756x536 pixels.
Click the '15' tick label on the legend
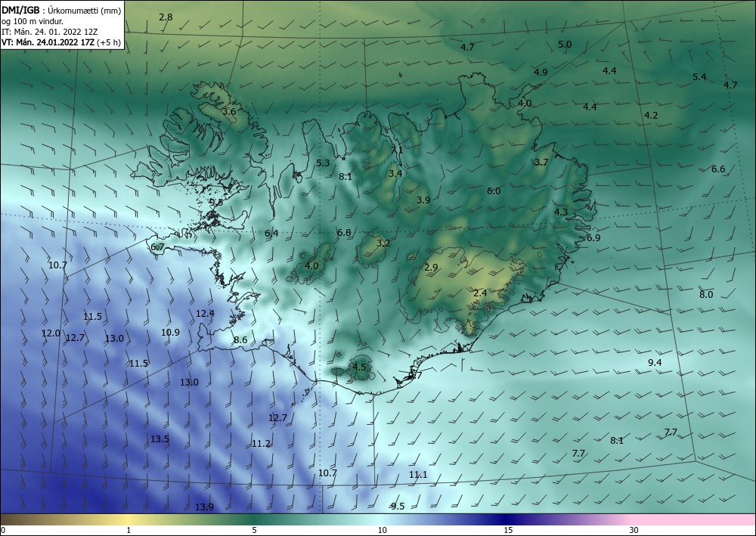[x=508, y=530]
